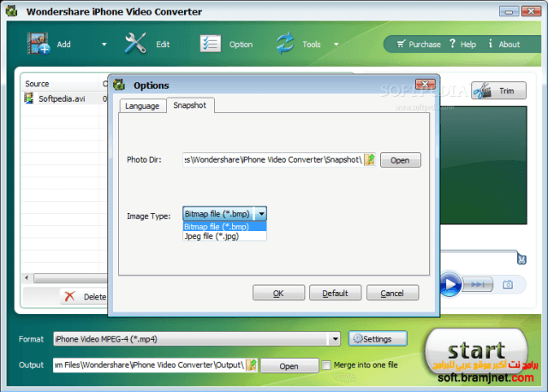Open the About info link
Image resolution: width=548 pixels, height=392 pixels.
(x=504, y=45)
